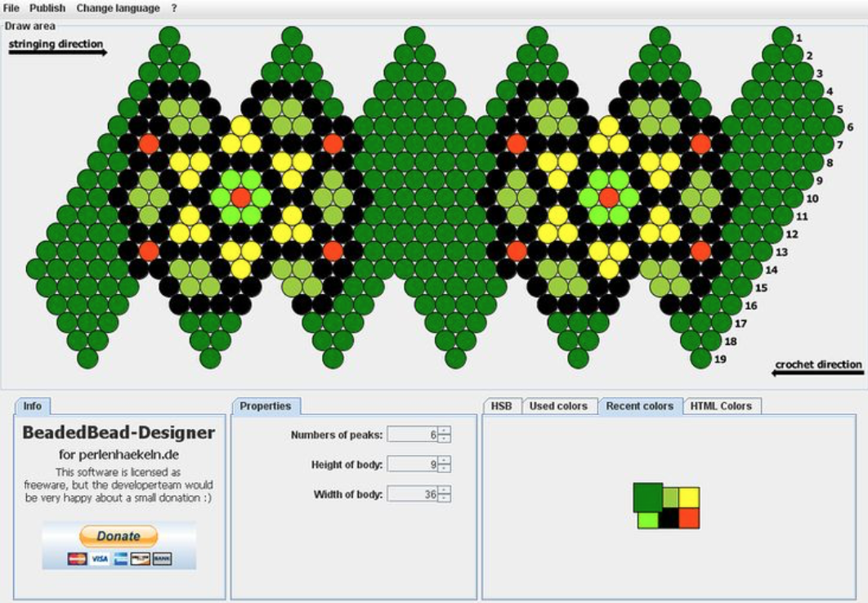The image size is (868, 603).
Task: Pick the yellow recent color swatch
Action: tap(689, 498)
